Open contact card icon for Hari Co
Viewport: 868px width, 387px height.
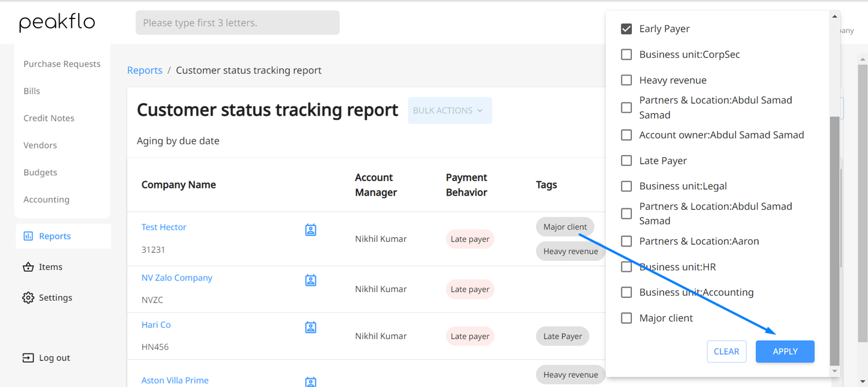(x=311, y=327)
